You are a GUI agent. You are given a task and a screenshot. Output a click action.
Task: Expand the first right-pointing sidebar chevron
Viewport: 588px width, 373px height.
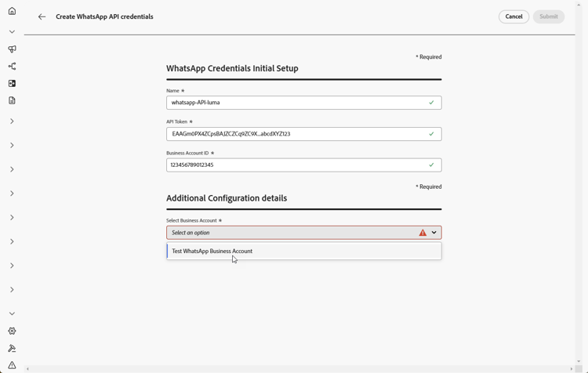pyautogui.click(x=12, y=121)
